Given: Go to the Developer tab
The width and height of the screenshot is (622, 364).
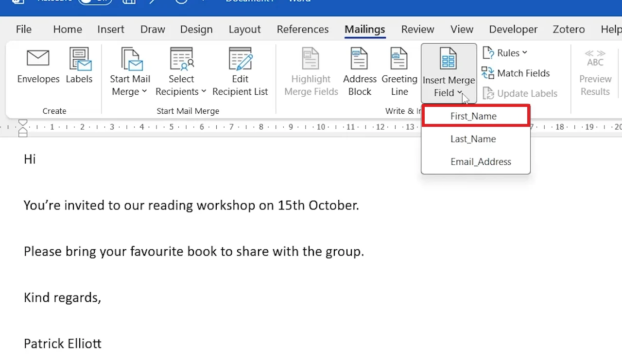Looking at the screenshot, I should (x=513, y=29).
